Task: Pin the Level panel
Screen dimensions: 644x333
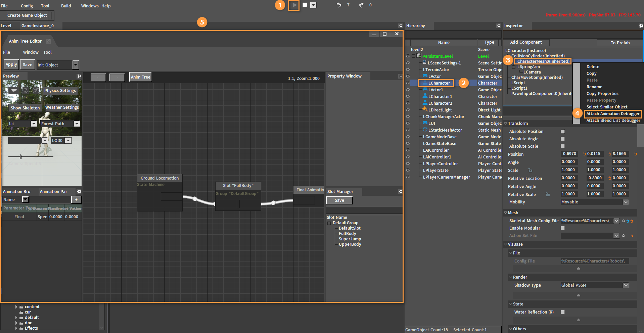Action: click(x=400, y=26)
